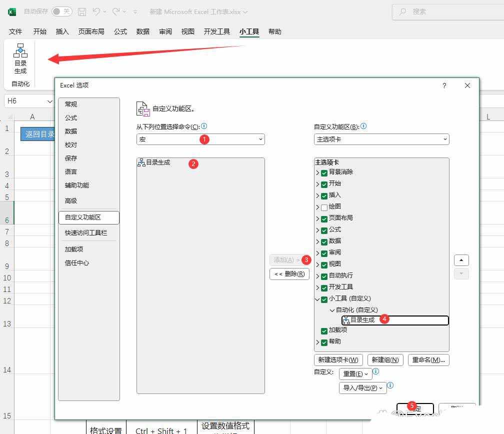Click the help question mark in dialog
The image size is (504, 434).
point(444,85)
